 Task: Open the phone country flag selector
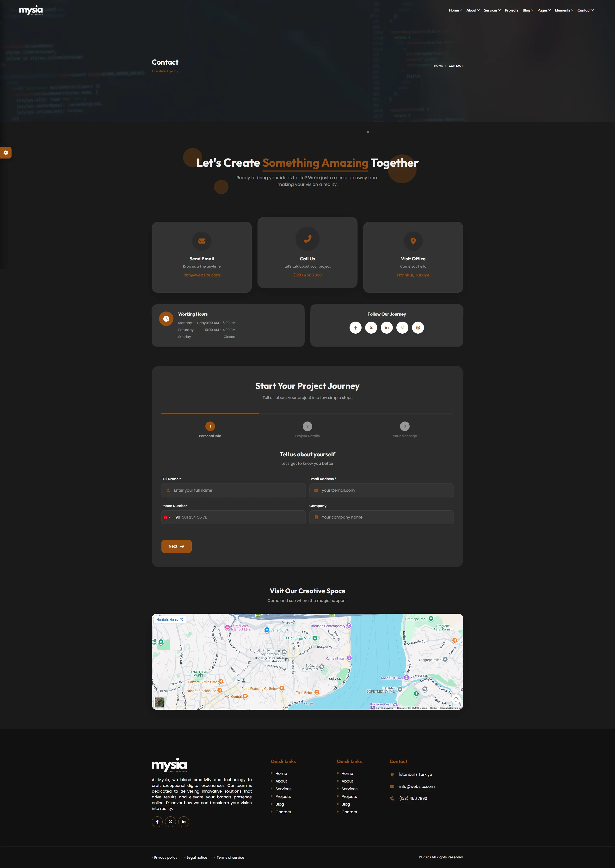[167, 517]
